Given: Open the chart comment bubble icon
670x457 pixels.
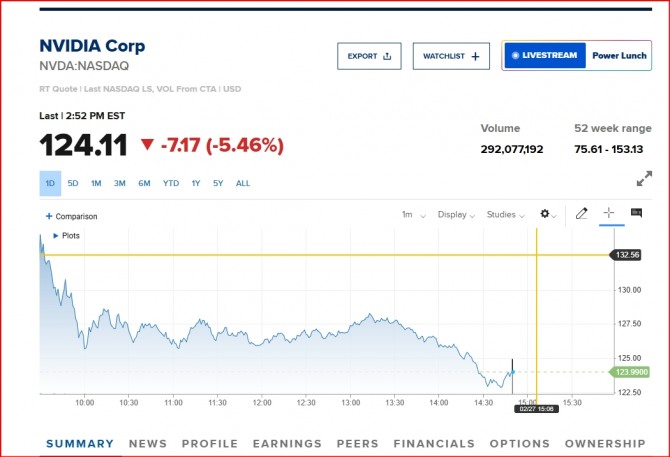Looking at the screenshot, I should (635, 214).
